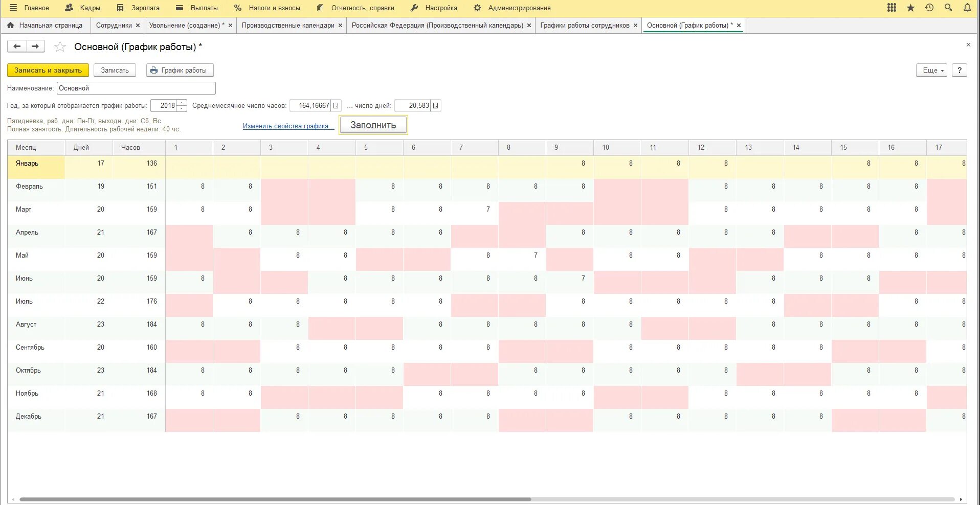980x505 pixels.
Task: Decrease the year with the down spinner
Action: click(x=182, y=108)
